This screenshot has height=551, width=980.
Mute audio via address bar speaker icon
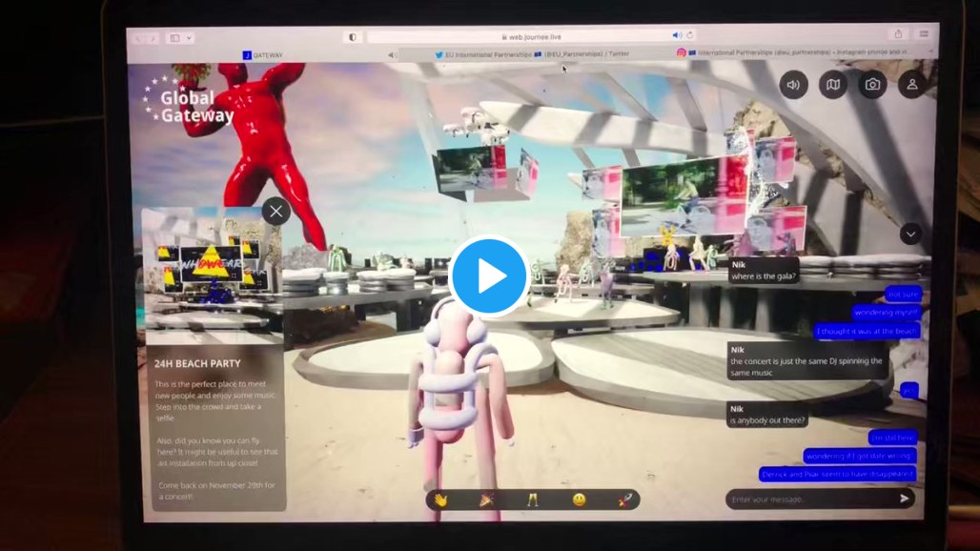click(677, 35)
